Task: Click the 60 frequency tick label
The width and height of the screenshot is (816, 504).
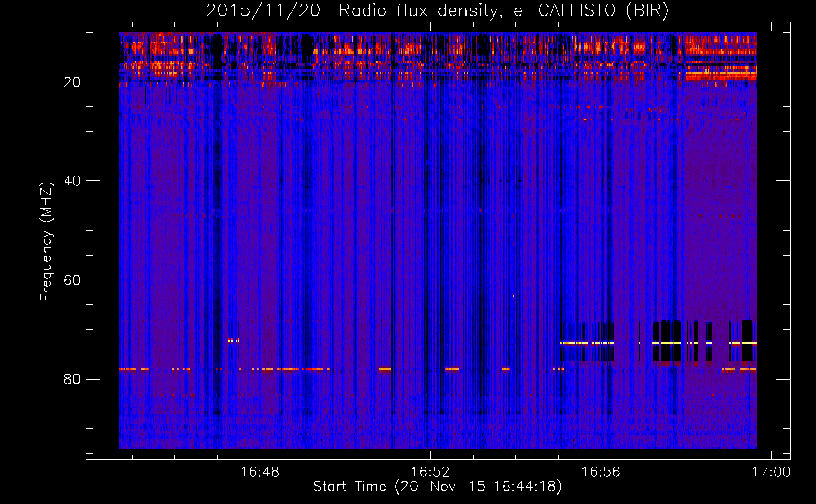Action: pyautogui.click(x=72, y=280)
